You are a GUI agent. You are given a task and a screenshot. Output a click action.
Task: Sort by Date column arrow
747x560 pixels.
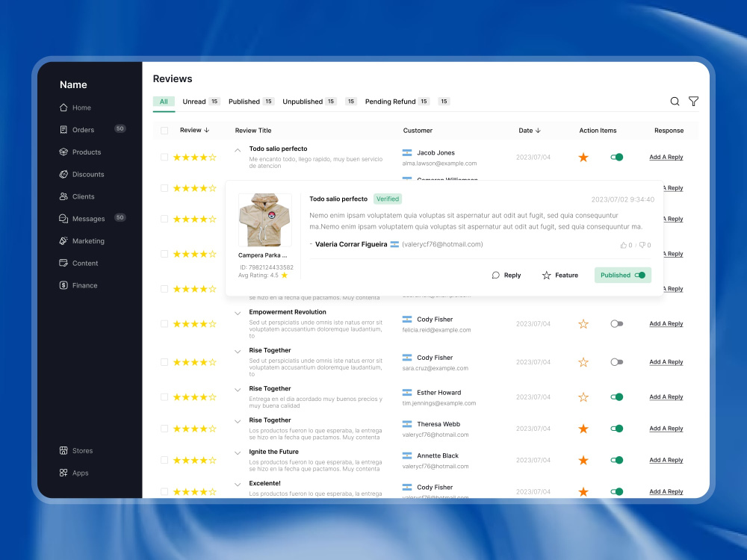pos(539,131)
